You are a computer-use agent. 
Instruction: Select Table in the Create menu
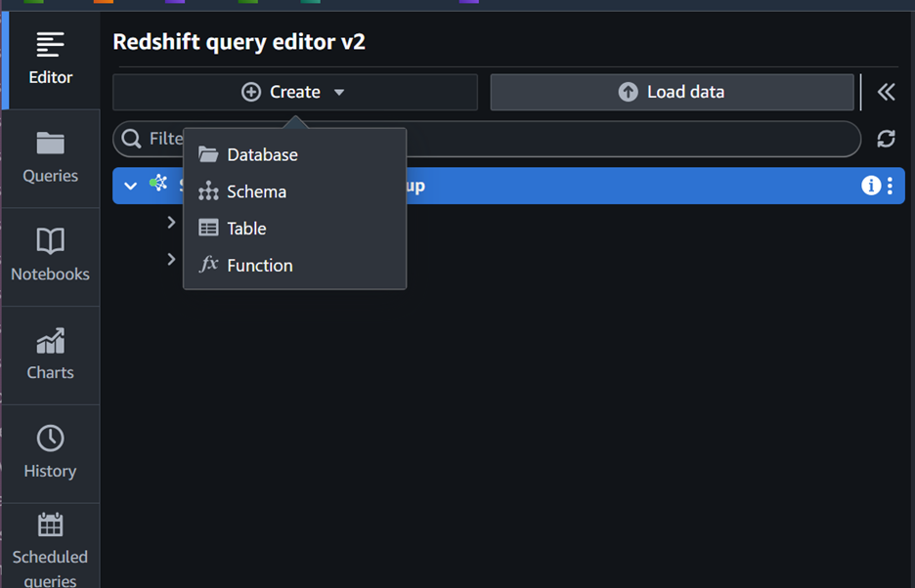[246, 229]
